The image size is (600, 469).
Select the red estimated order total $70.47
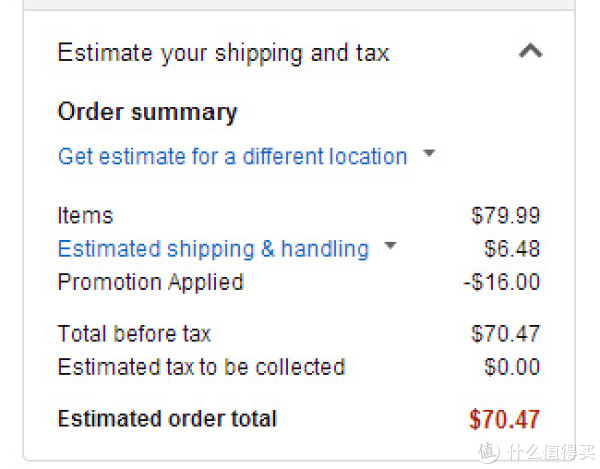click(x=504, y=419)
